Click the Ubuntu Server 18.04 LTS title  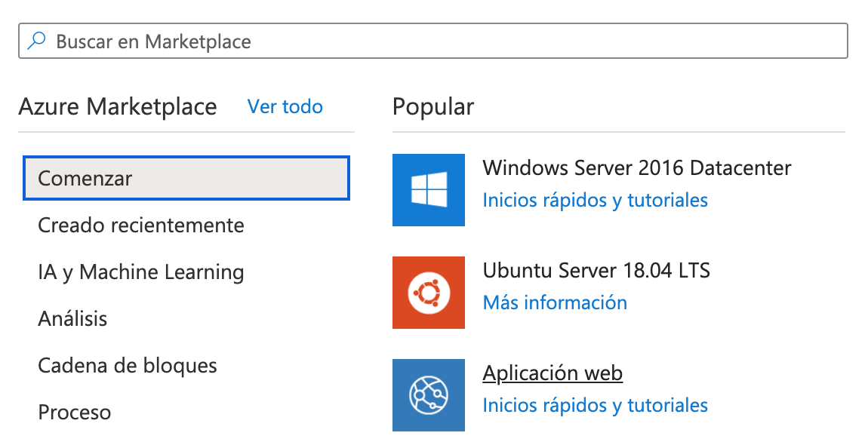pyautogui.click(x=596, y=271)
